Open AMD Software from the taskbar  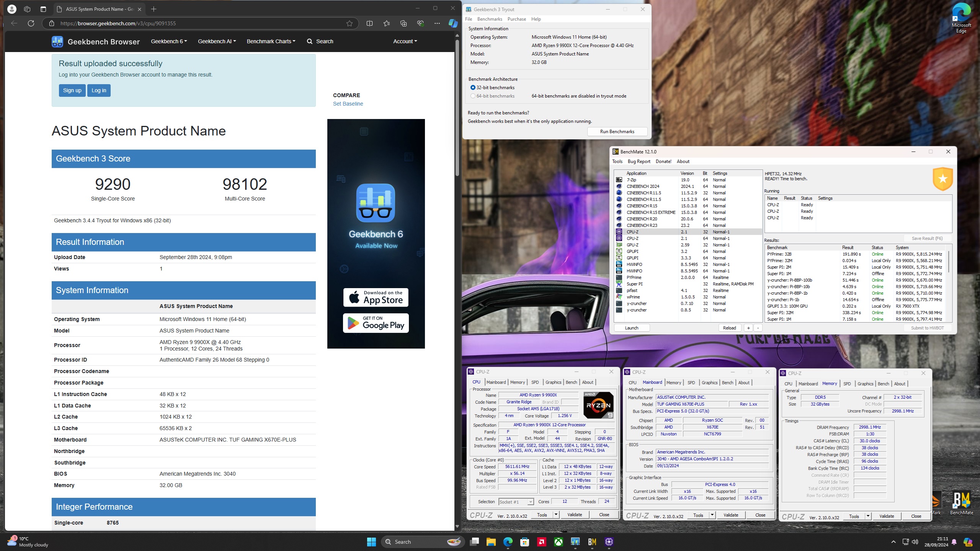click(541, 542)
